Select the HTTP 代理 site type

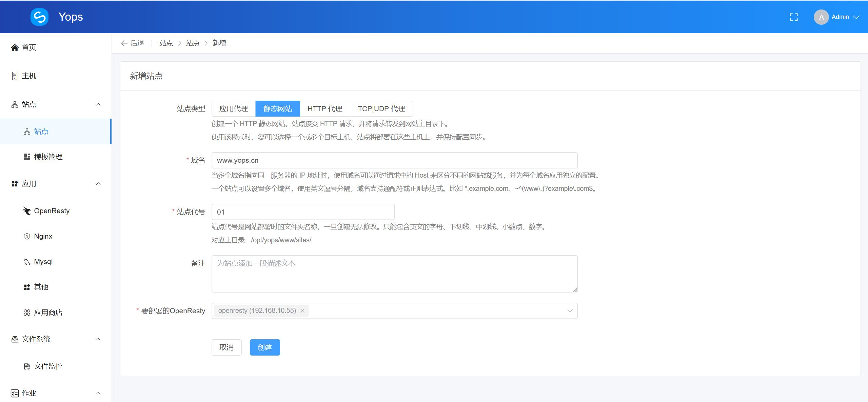[x=324, y=108]
